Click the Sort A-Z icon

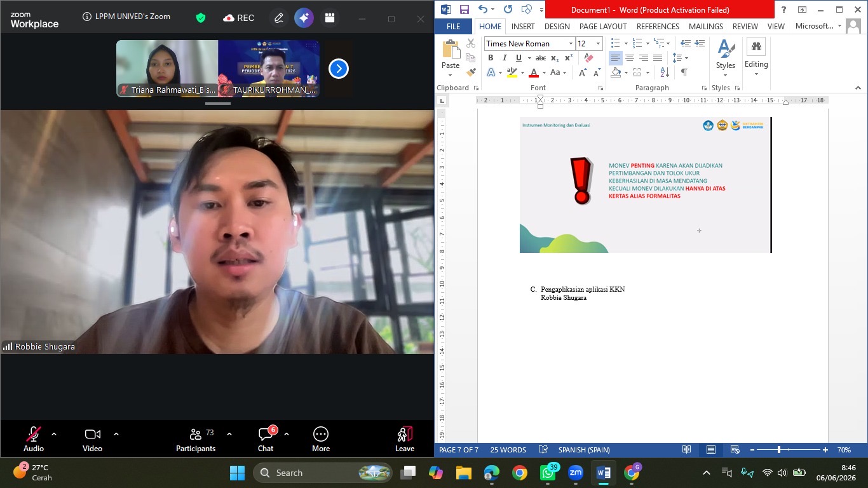click(x=665, y=72)
